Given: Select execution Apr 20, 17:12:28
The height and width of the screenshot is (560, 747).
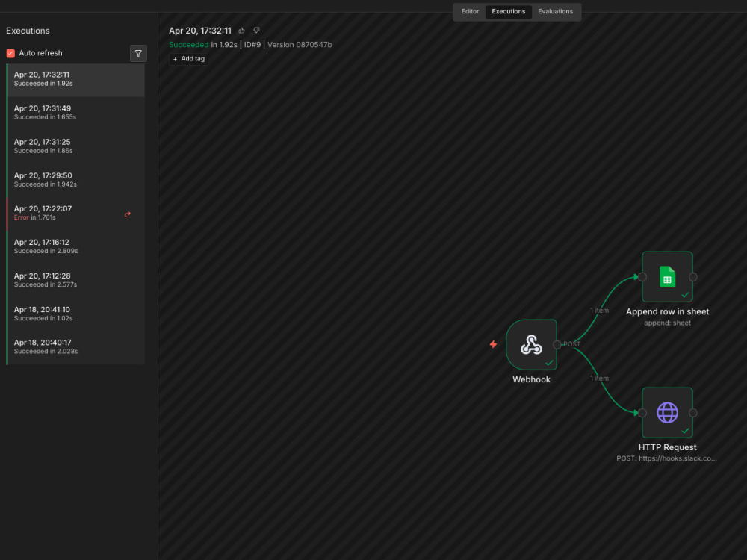Looking at the screenshot, I should tap(75, 280).
